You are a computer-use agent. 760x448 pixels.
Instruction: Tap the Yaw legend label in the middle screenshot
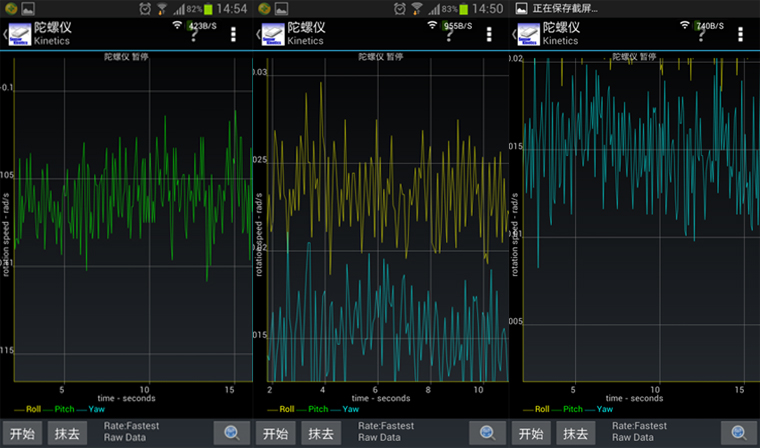click(351, 409)
